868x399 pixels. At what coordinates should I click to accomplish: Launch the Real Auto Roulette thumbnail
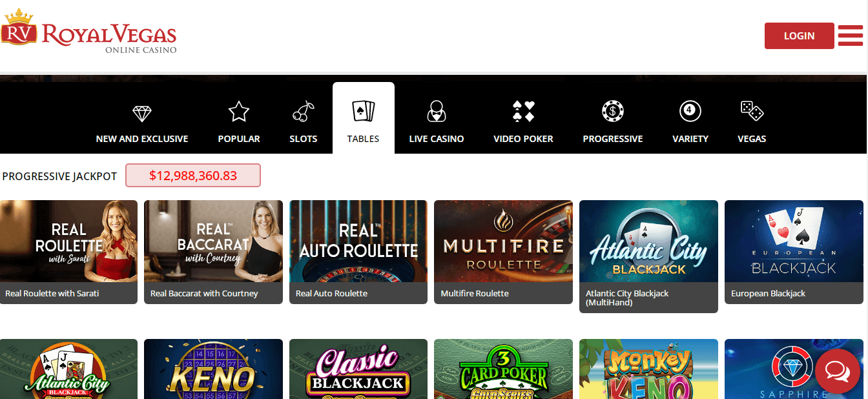tap(358, 241)
